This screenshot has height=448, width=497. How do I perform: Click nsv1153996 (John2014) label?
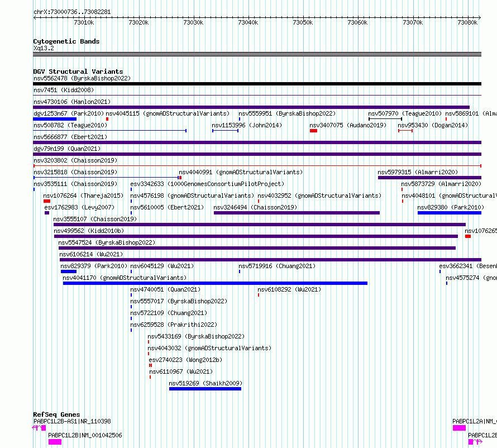(247, 125)
